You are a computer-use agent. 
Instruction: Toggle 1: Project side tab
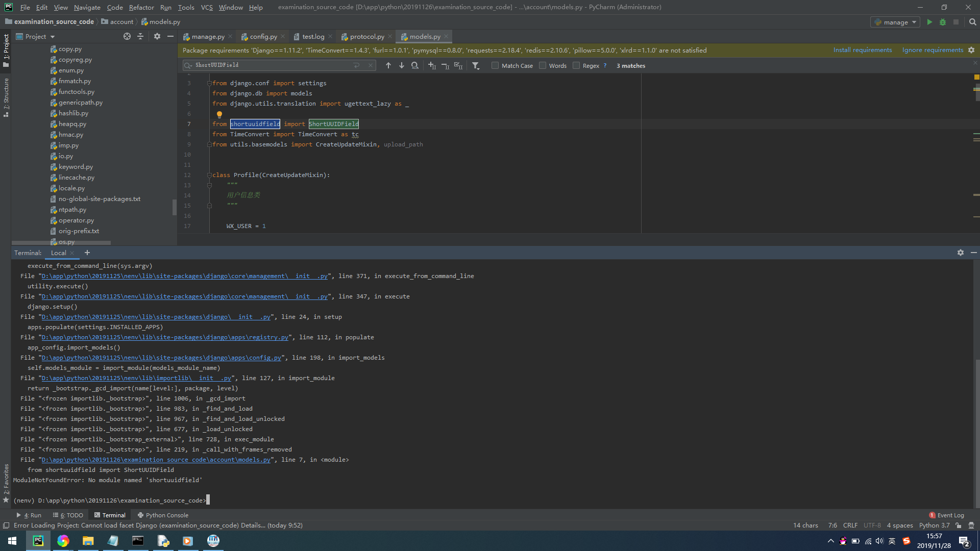tap(6, 50)
